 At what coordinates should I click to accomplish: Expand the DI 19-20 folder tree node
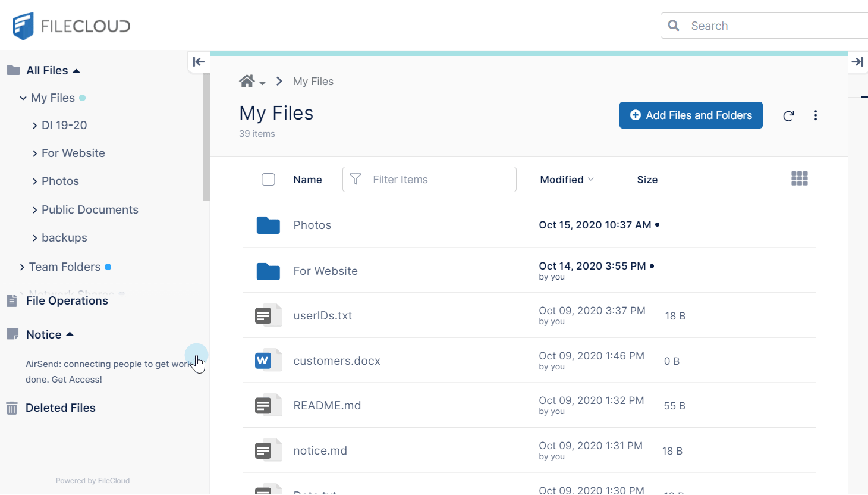pos(35,126)
